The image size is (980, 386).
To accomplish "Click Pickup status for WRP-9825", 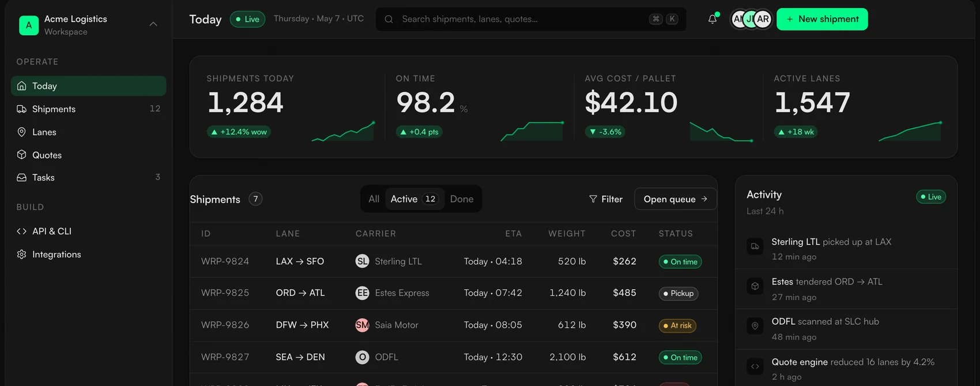I will (x=679, y=294).
